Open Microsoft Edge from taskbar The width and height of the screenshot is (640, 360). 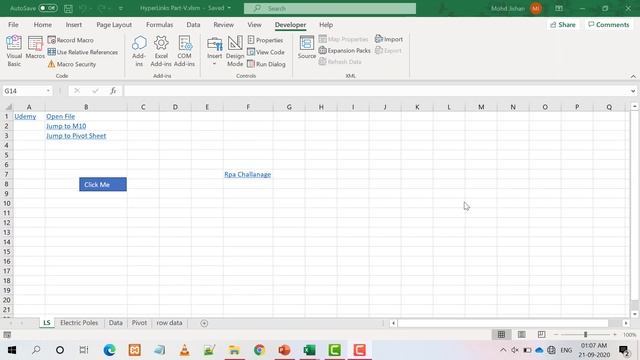(109, 350)
